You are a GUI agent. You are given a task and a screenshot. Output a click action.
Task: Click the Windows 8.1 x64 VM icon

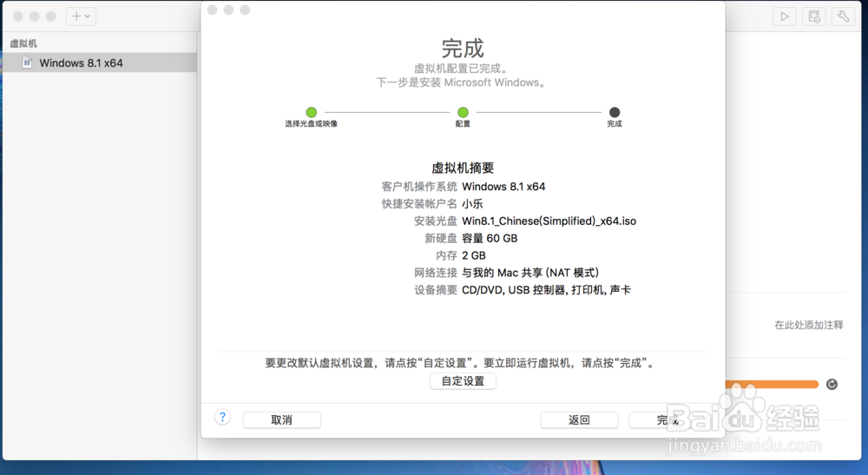[27, 63]
